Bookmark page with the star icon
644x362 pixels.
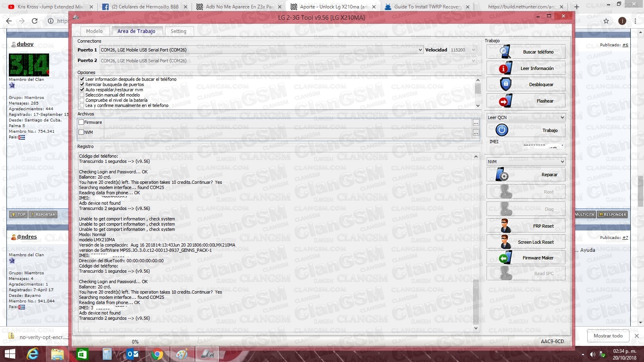tap(606, 21)
